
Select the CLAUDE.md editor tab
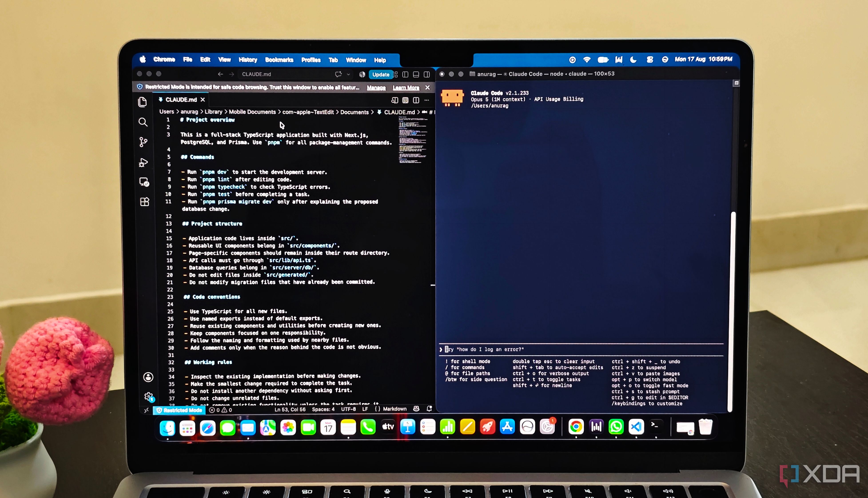(181, 100)
